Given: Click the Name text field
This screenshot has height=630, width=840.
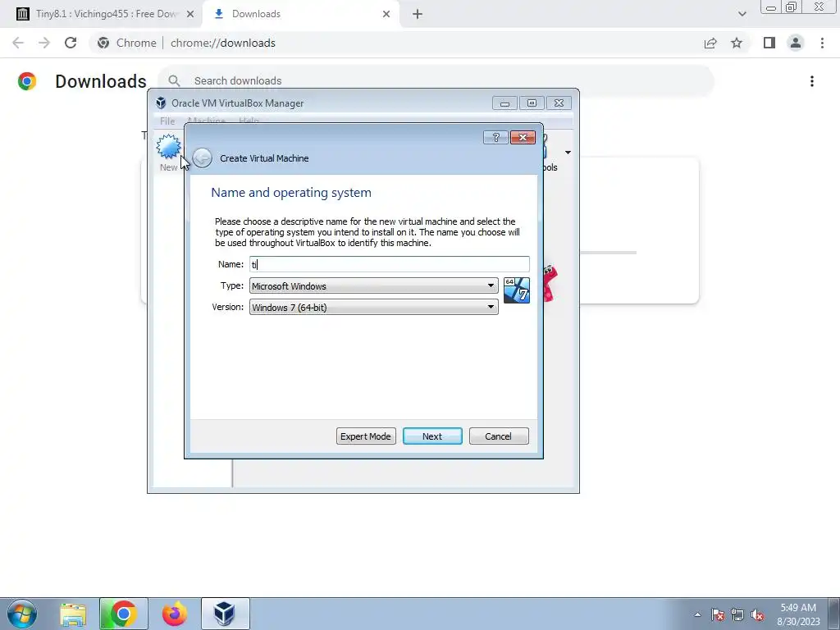Looking at the screenshot, I should (x=390, y=264).
